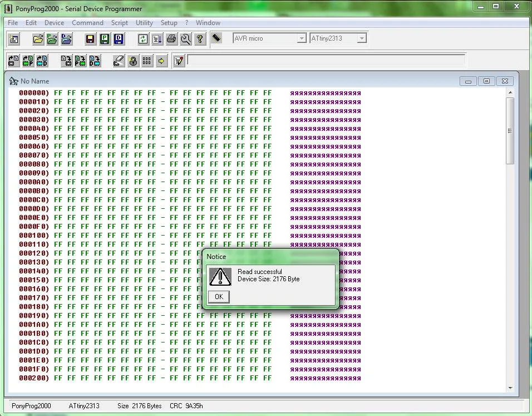Click the Reload files icon
The image size is (532, 416).
pyautogui.click(x=143, y=39)
